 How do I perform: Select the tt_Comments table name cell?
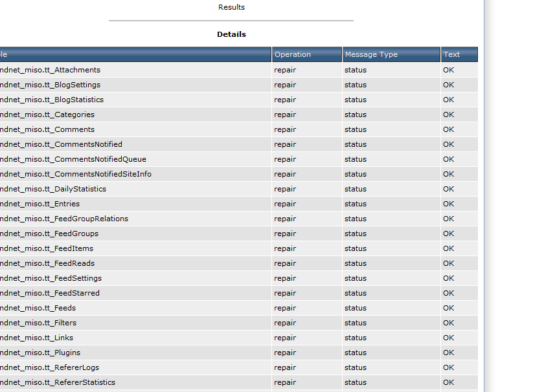(x=135, y=129)
